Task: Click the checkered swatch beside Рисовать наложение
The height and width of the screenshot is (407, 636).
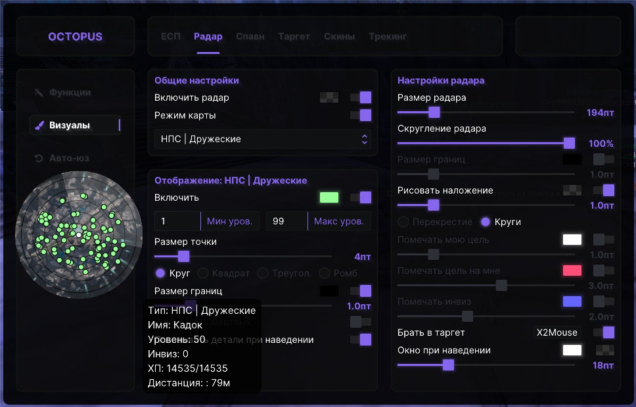Action: pos(572,190)
